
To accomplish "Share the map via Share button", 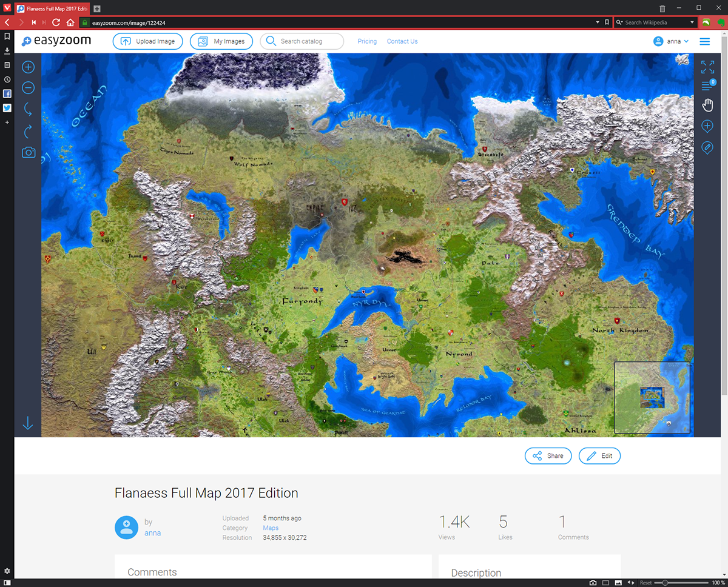I will (548, 455).
